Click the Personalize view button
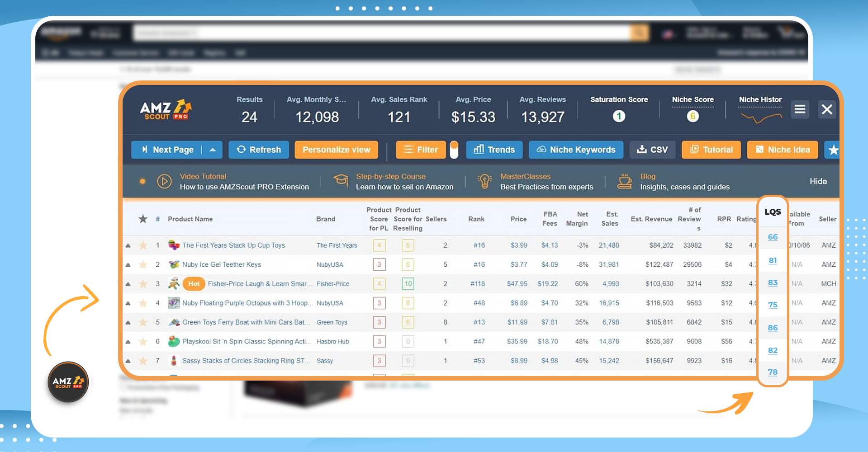Viewport: 868px width, 452px height. pos(336,150)
